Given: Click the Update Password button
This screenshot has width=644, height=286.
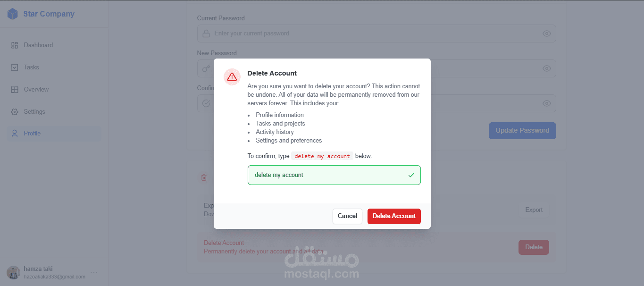Looking at the screenshot, I should pos(522,131).
